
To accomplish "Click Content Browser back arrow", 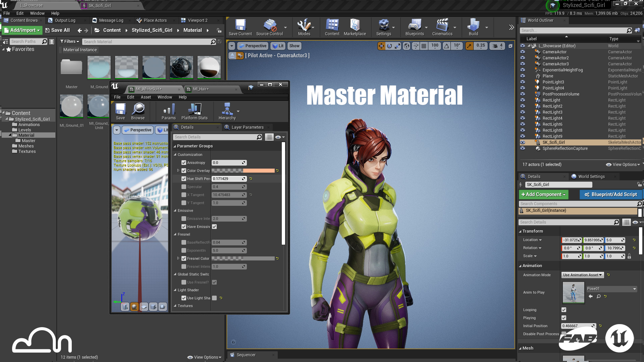I will point(79,31).
